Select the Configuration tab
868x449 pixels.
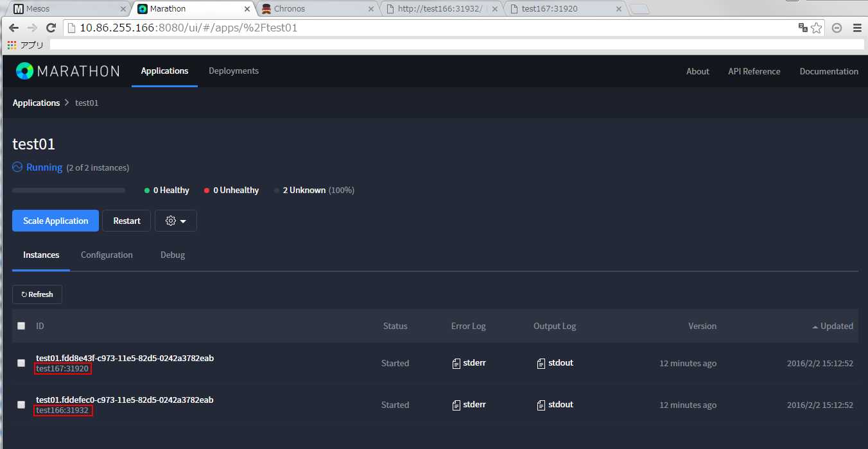(x=107, y=255)
